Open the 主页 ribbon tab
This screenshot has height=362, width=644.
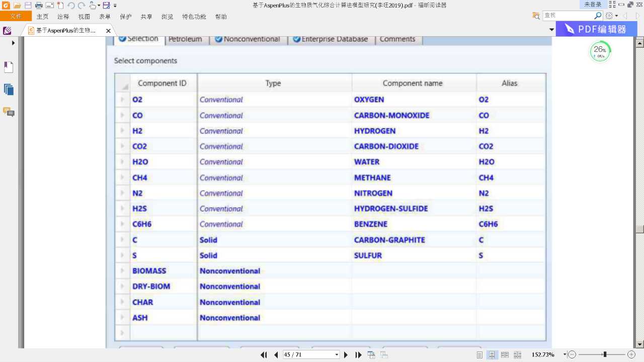[43, 17]
